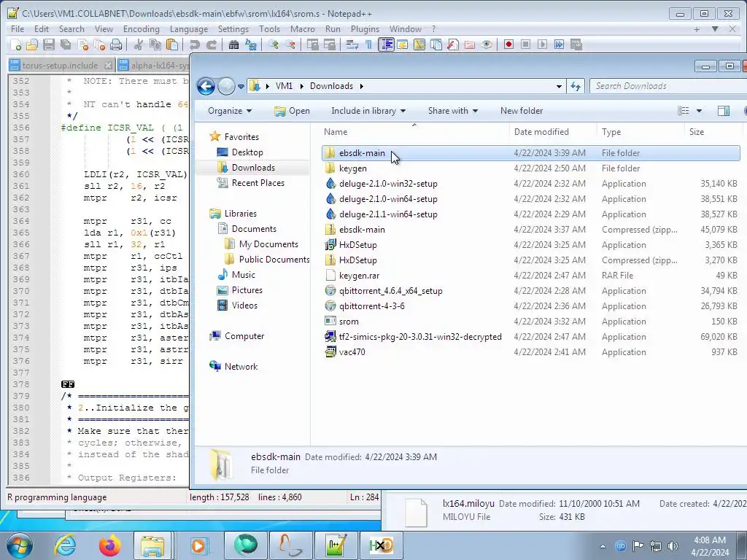
Task: Click the Zoom In icon in Notepad++
Action: point(274,44)
